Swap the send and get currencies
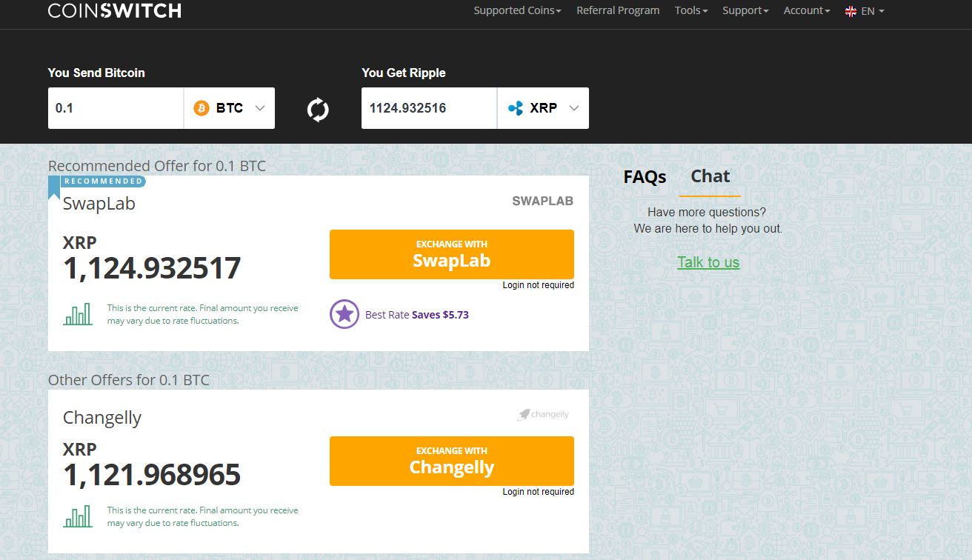Viewport: 972px width, 560px height. tap(318, 109)
